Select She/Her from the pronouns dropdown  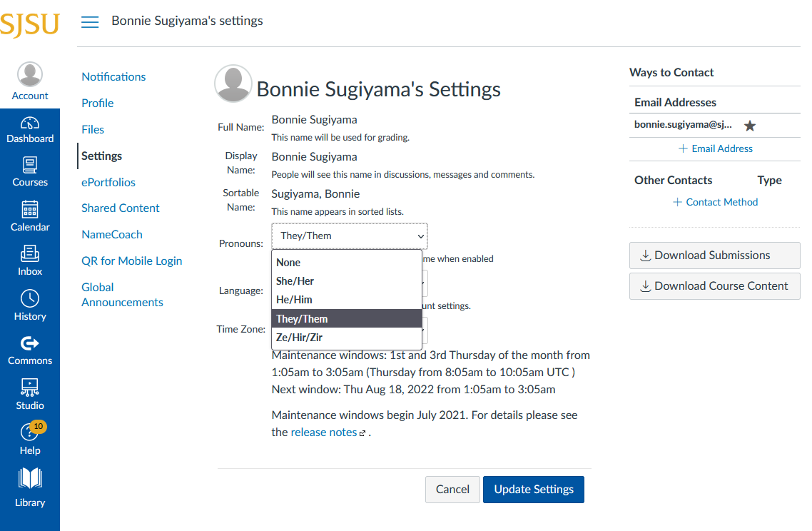pyautogui.click(x=293, y=280)
